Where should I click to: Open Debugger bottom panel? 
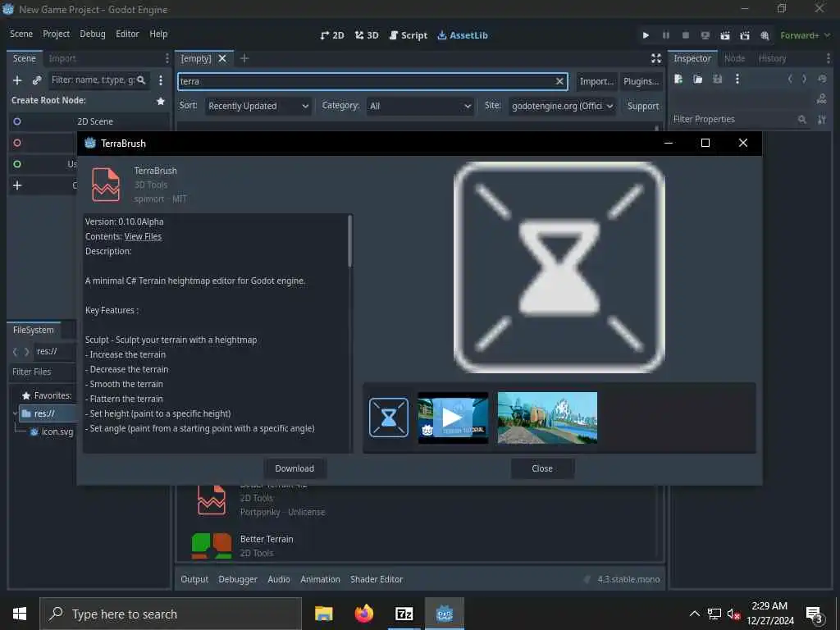point(238,579)
